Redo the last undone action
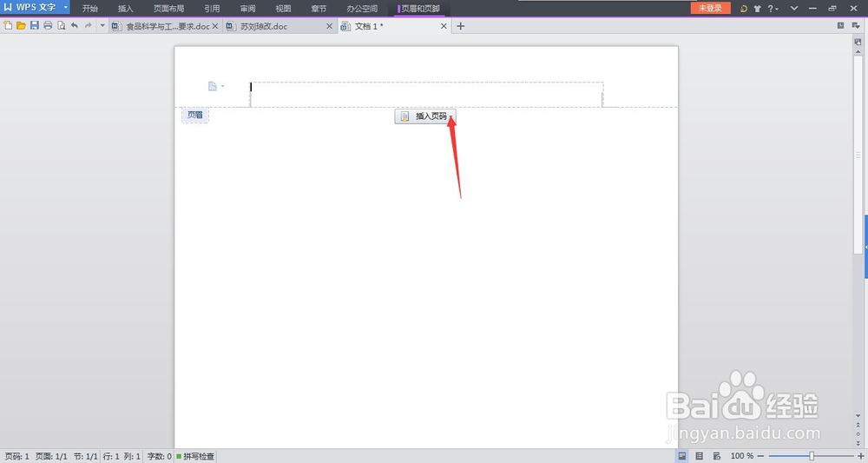 pyautogui.click(x=88, y=25)
